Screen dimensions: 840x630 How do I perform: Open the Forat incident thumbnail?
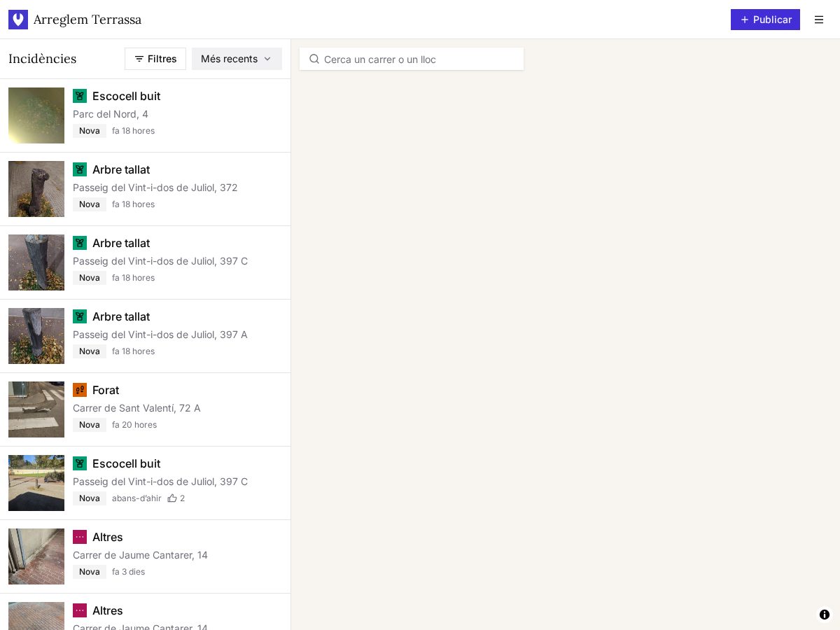[36, 409]
